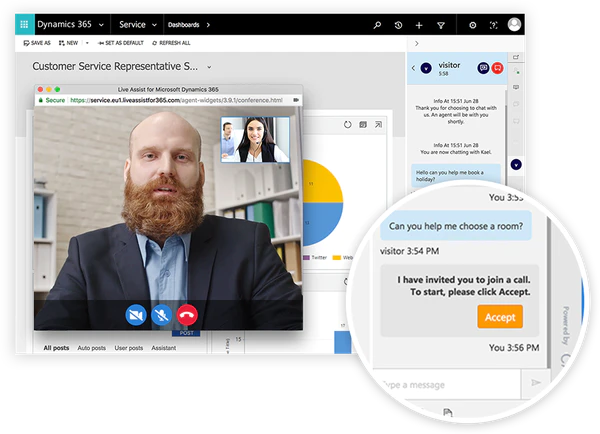The width and height of the screenshot is (600, 434).
Task: Open recent items history icon
Action: pyautogui.click(x=398, y=25)
